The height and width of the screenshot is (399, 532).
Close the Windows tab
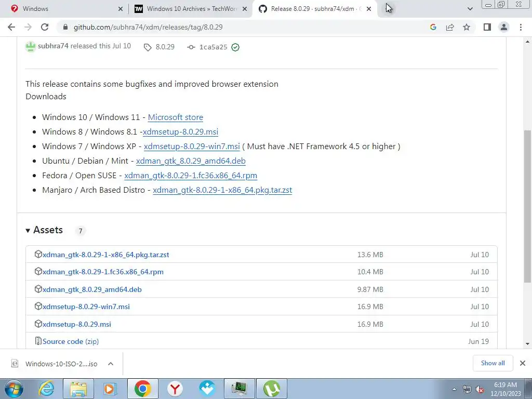[120, 9]
